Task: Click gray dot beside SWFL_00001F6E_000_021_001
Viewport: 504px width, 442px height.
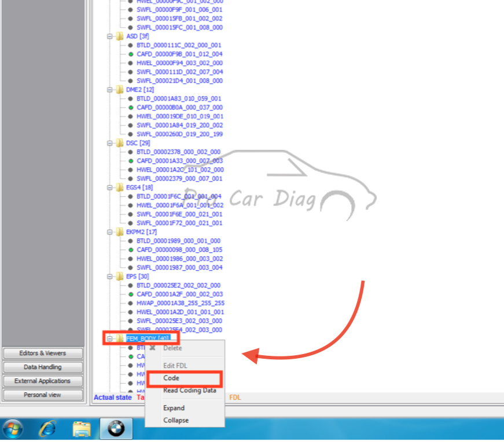Action: tap(131, 214)
